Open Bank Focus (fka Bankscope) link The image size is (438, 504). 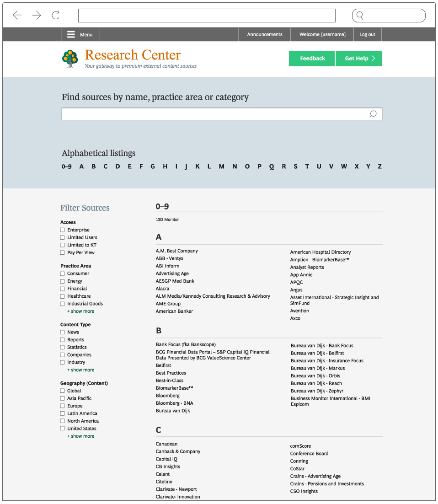pyautogui.click(x=186, y=344)
